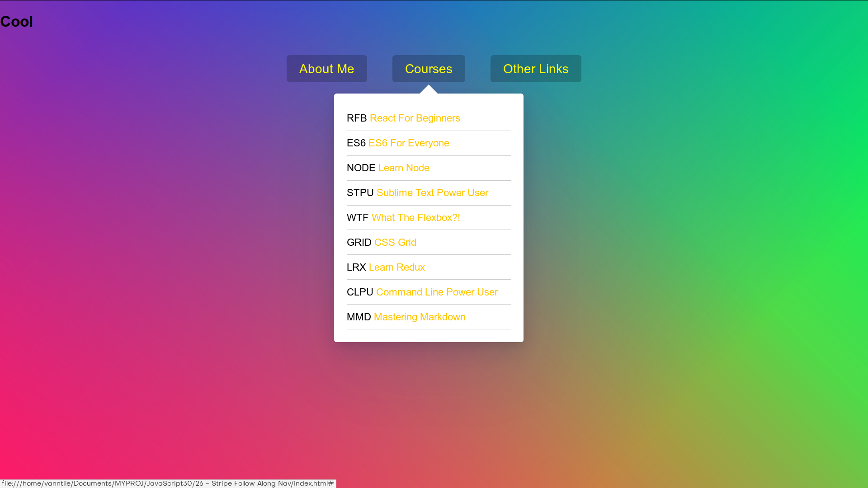Screen dimensions: 868x488
Task: Open the Learn Redux course link
Action: pyautogui.click(x=397, y=267)
